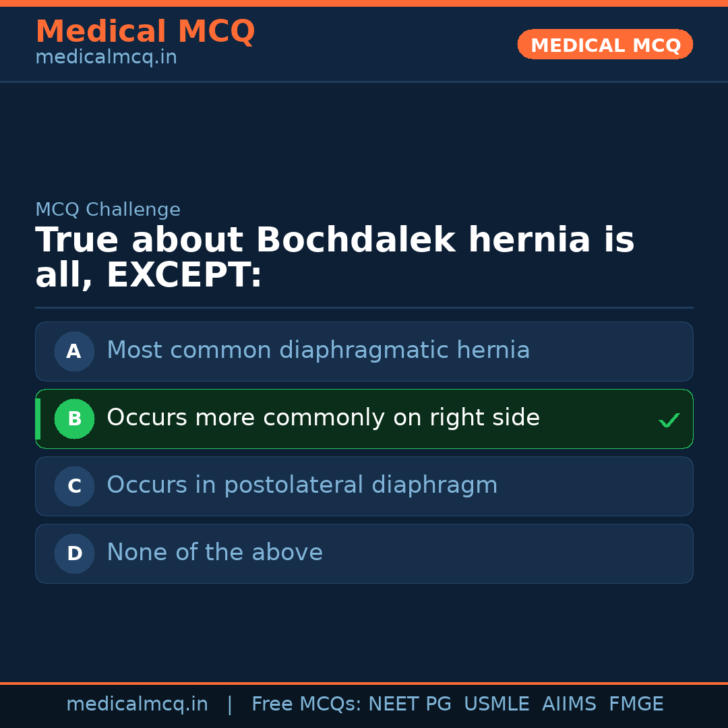Open the medicalmcq.in link in footer

137,704
